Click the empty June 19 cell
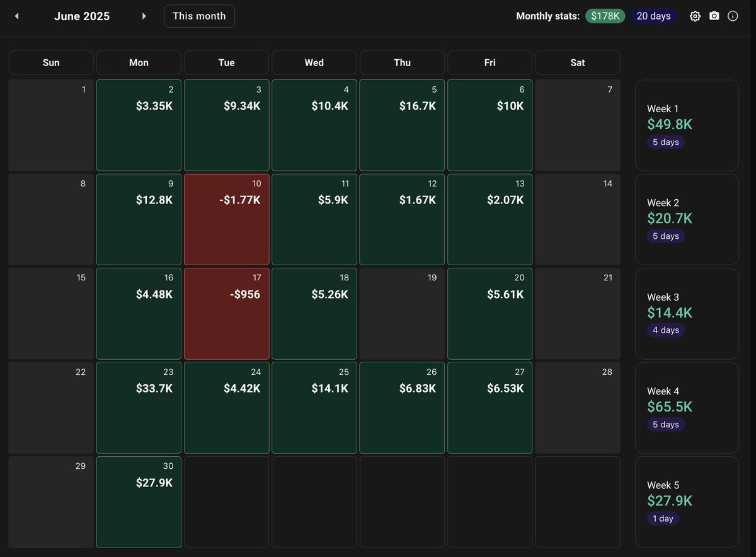Viewport: 756px width, 557px height. 402,313
